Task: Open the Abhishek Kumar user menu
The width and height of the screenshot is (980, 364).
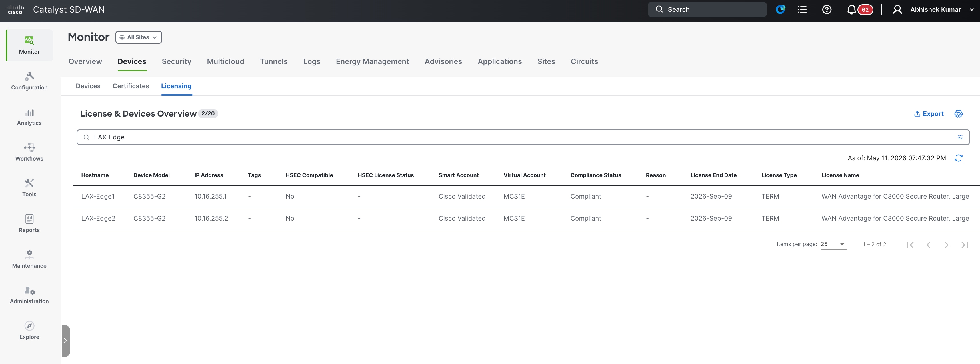Action: [x=933, y=9]
